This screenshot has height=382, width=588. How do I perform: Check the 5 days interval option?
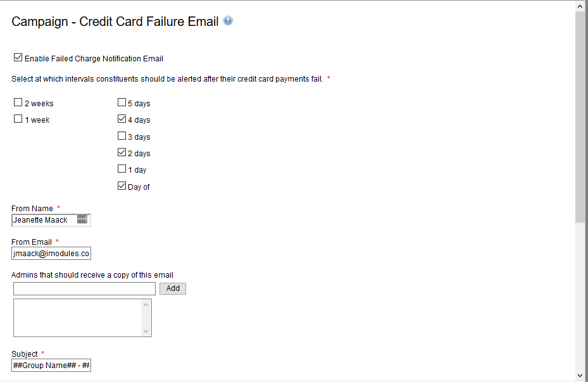(x=121, y=102)
